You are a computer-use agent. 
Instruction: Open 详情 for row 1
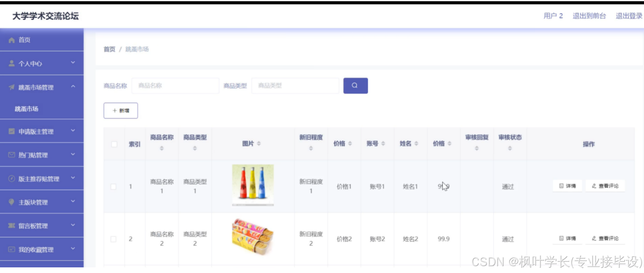pos(568,186)
